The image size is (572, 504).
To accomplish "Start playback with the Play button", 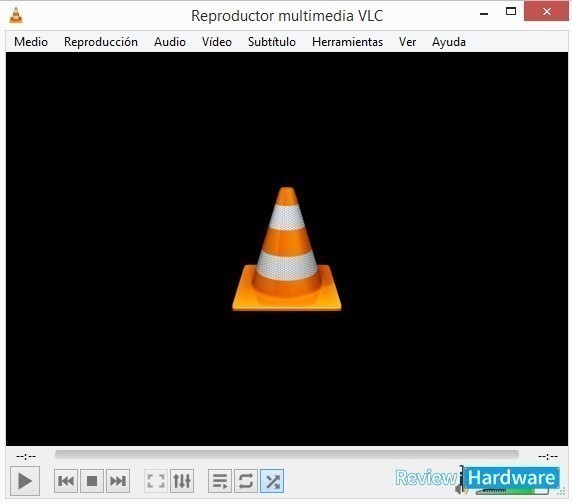I will pos(25,481).
